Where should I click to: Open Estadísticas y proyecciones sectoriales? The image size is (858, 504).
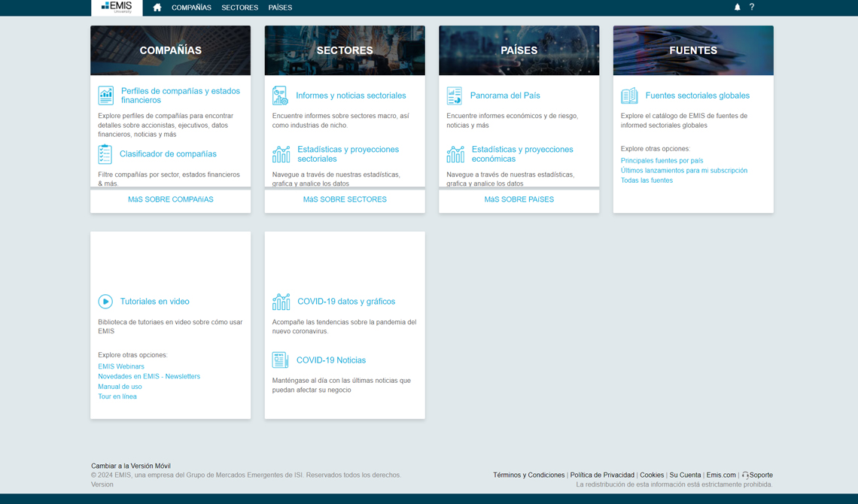tap(348, 154)
